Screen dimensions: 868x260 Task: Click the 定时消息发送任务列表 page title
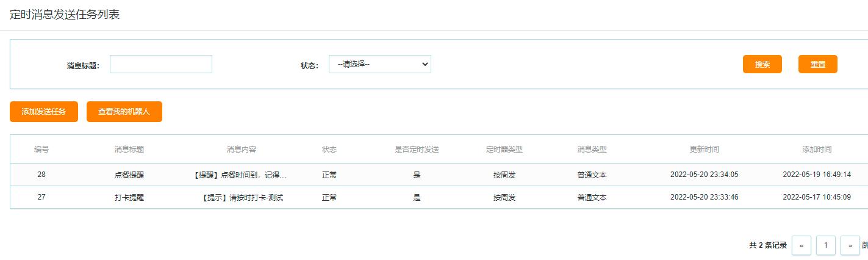click(65, 15)
